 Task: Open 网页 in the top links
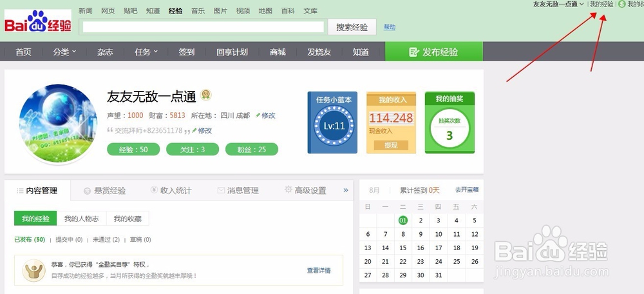(108, 11)
